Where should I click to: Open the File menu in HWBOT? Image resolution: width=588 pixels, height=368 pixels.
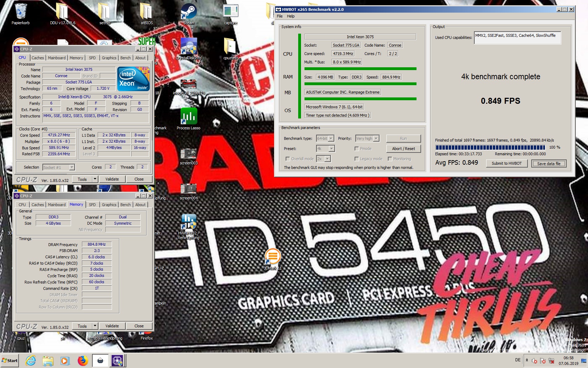point(280,16)
